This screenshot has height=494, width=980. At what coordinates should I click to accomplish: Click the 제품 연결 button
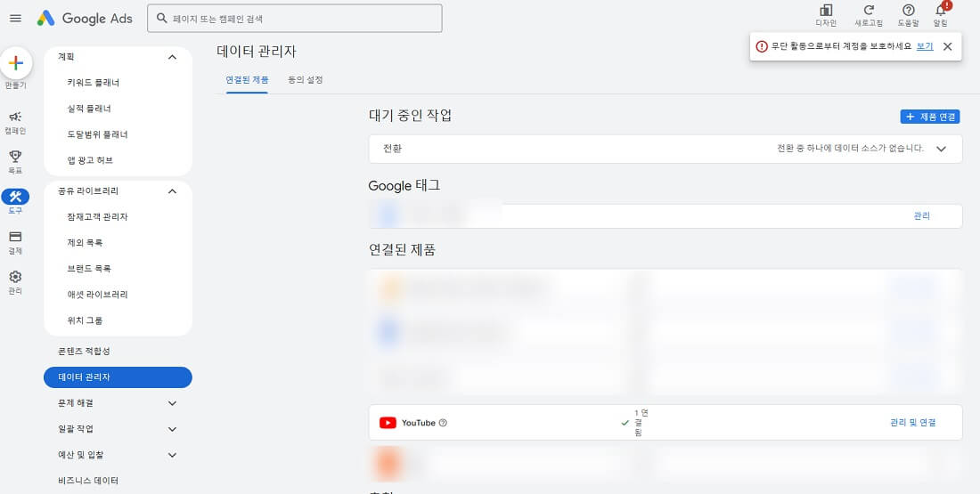point(930,117)
